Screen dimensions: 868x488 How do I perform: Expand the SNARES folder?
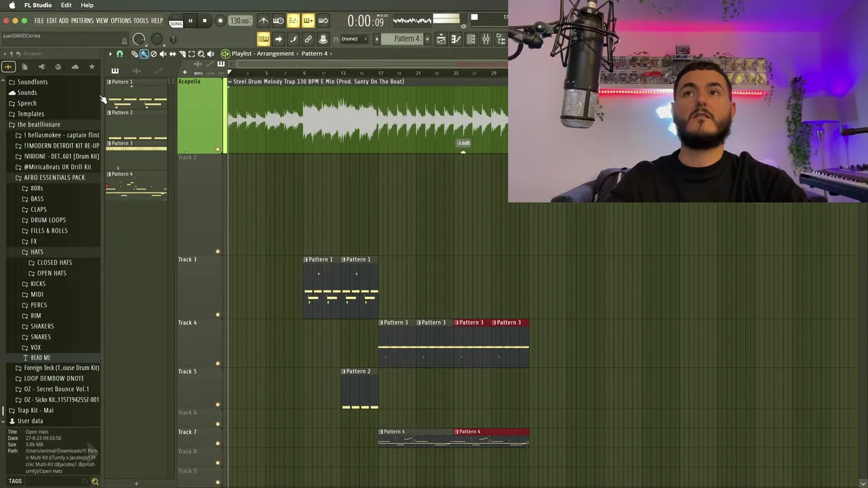pos(41,337)
